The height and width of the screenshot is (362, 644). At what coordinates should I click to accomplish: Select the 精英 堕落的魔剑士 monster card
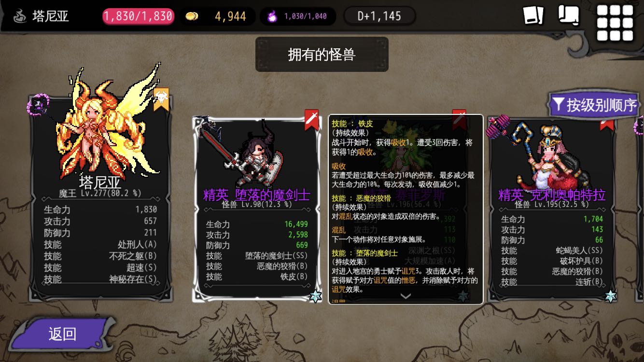pos(256,209)
